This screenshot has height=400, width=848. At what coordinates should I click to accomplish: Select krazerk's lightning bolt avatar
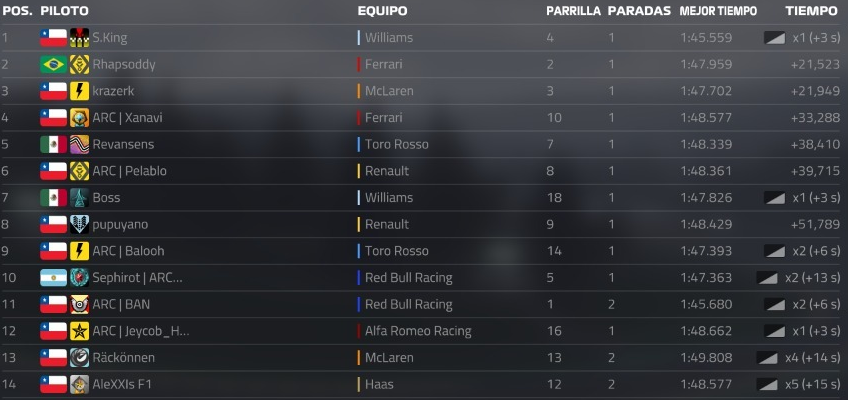pos(80,91)
